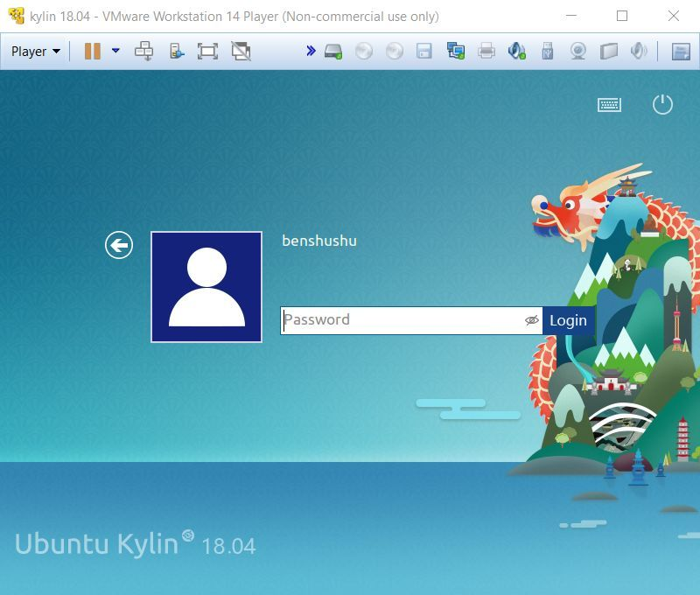Viewport: 700px width, 595px height.
Task: Click the benshushu user avatar
Action: (206, 287)
